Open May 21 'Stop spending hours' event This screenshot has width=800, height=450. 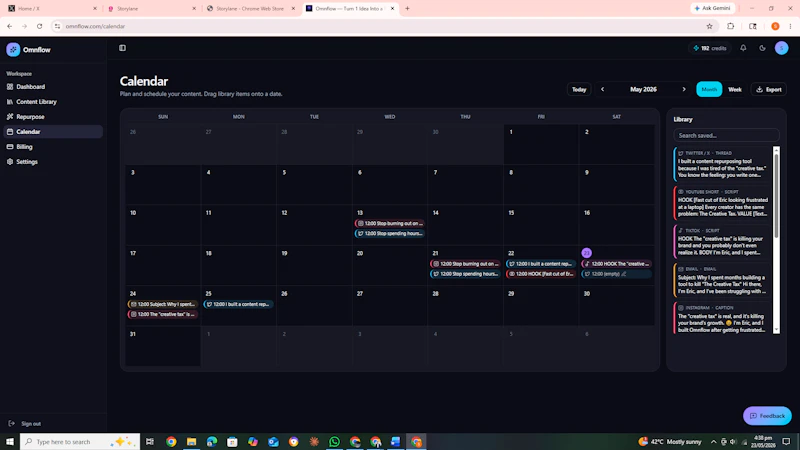click(x=465, y=274)
